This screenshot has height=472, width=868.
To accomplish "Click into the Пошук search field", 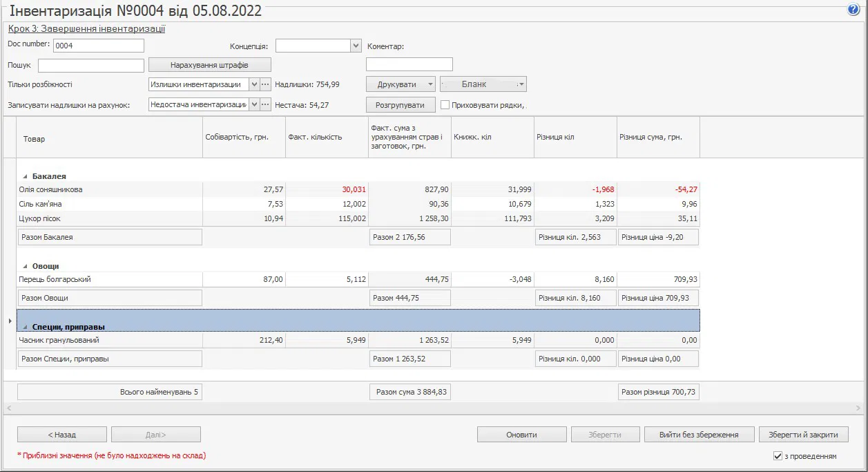I will [90, 66].
